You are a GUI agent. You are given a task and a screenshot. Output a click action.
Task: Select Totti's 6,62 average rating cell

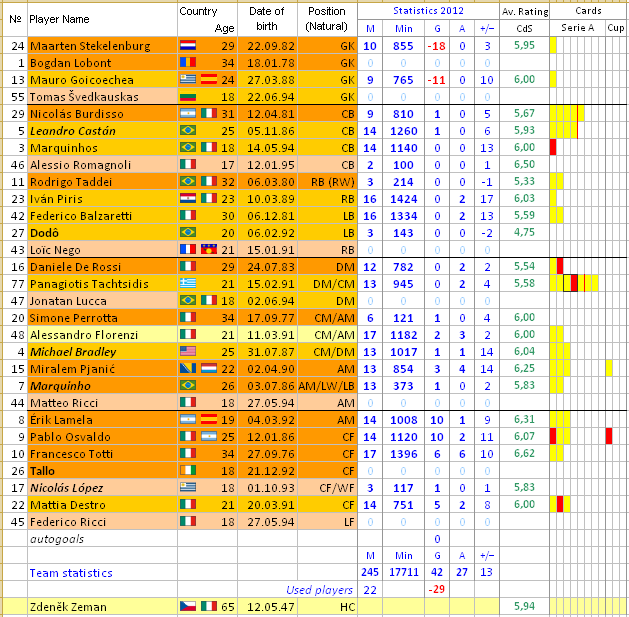(524, 453)
